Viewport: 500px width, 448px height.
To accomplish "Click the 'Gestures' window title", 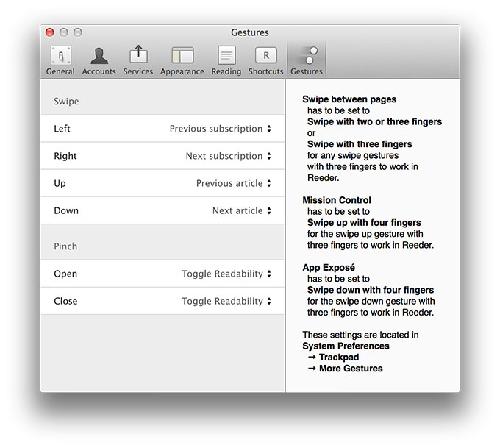I will pos(250,32).
